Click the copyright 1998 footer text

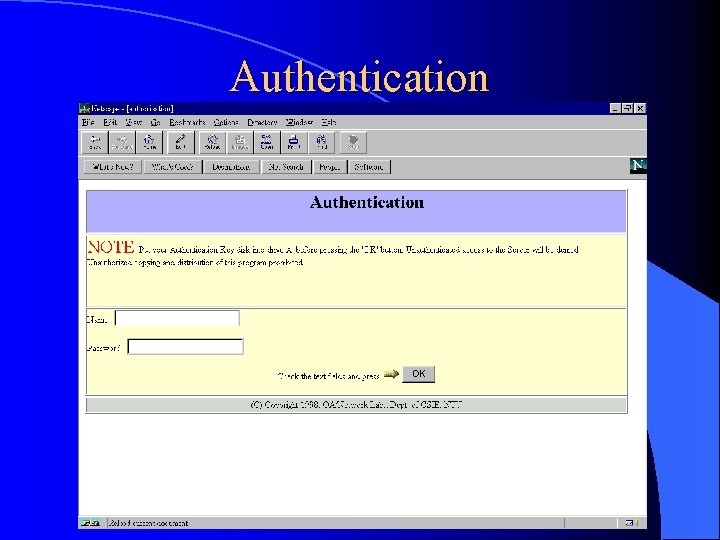pyautogui.click(x=356, y=405)
